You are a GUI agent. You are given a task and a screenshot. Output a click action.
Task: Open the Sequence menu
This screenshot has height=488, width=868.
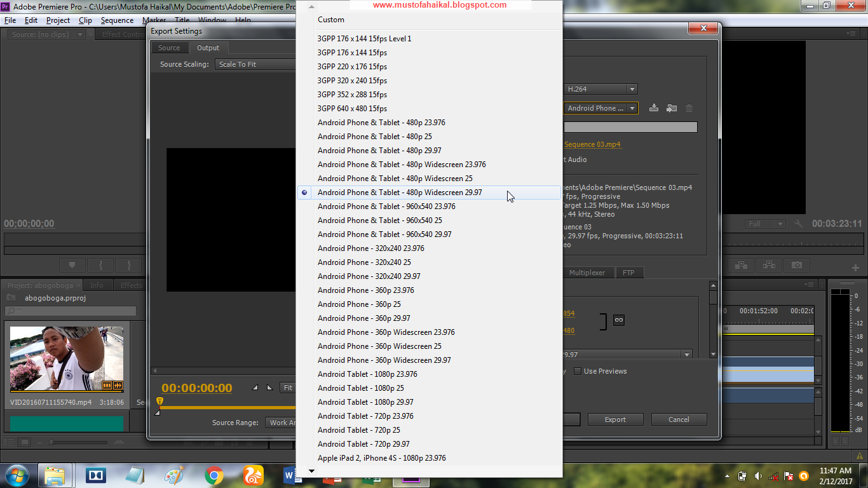click(117, 20)
